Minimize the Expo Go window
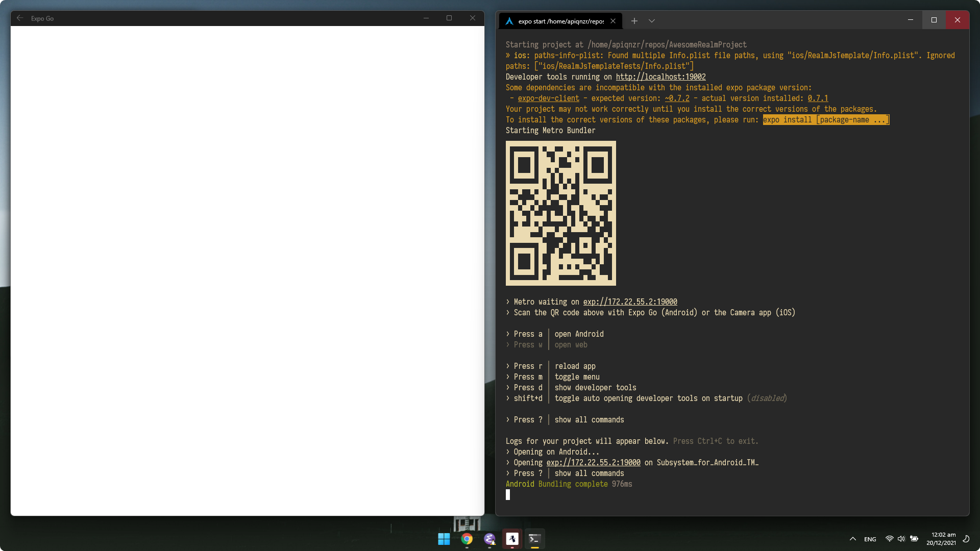980x551 pixels. [426, 18]
